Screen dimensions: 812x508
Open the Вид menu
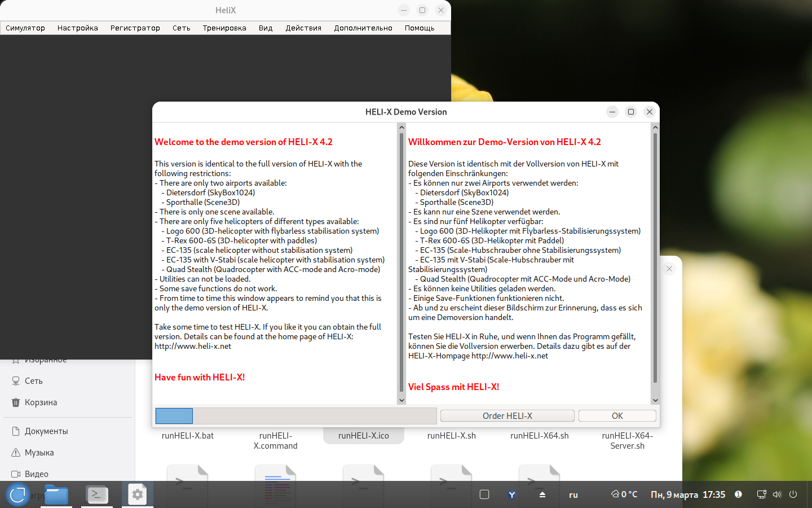[266, 28]
